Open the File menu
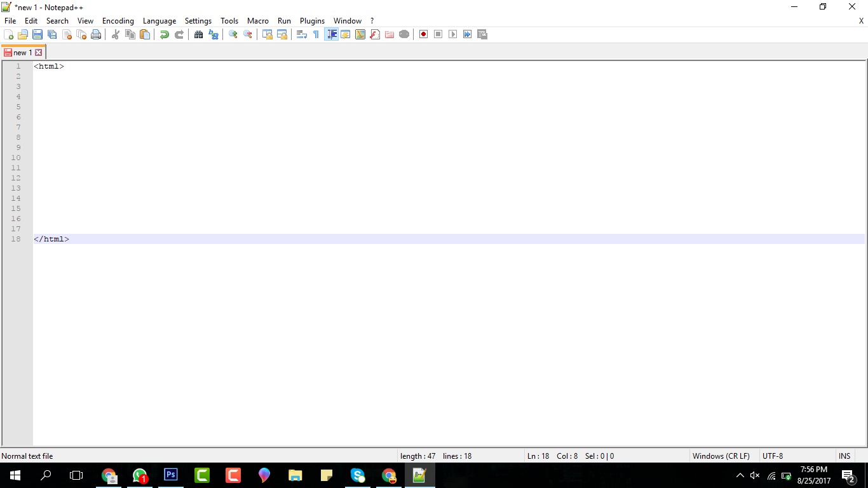This screenshot has width=868, height=488. tap(10, 21)
